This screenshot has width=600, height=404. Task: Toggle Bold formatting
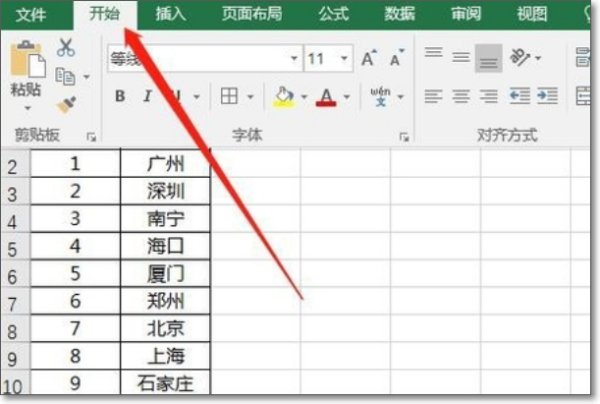click(x=120, y=96)
